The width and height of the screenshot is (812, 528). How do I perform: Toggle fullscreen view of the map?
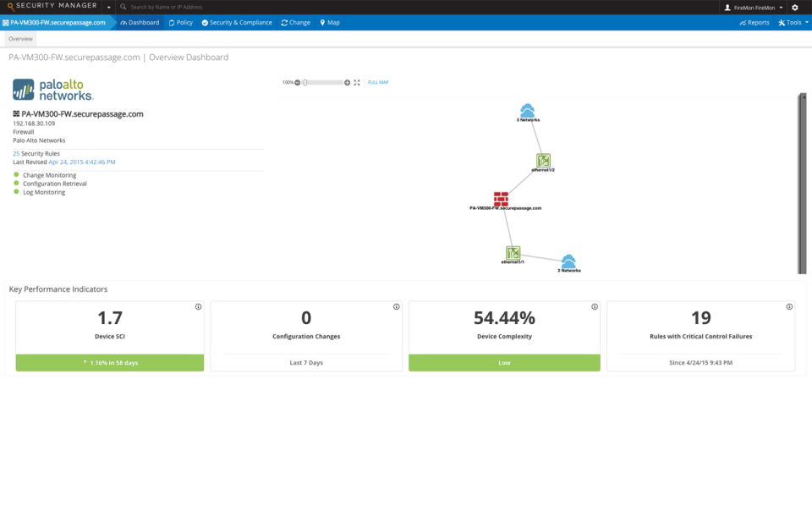(x=356, y=82)
